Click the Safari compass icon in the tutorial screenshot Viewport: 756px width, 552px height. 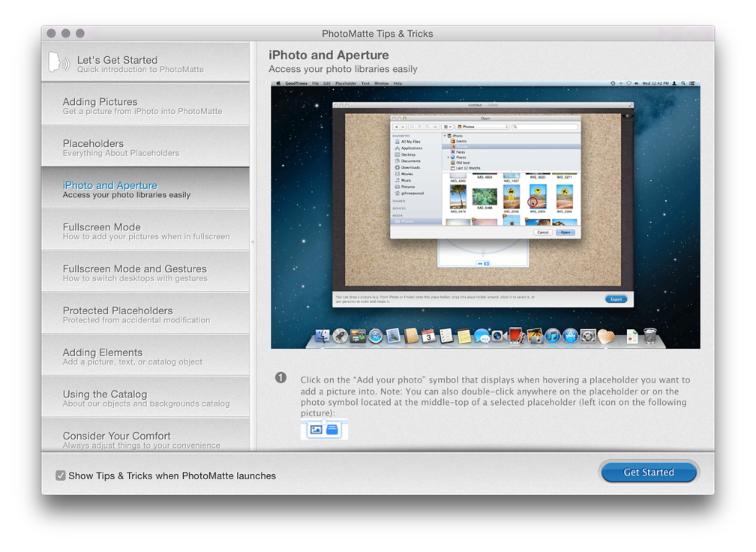coord(376,335)
